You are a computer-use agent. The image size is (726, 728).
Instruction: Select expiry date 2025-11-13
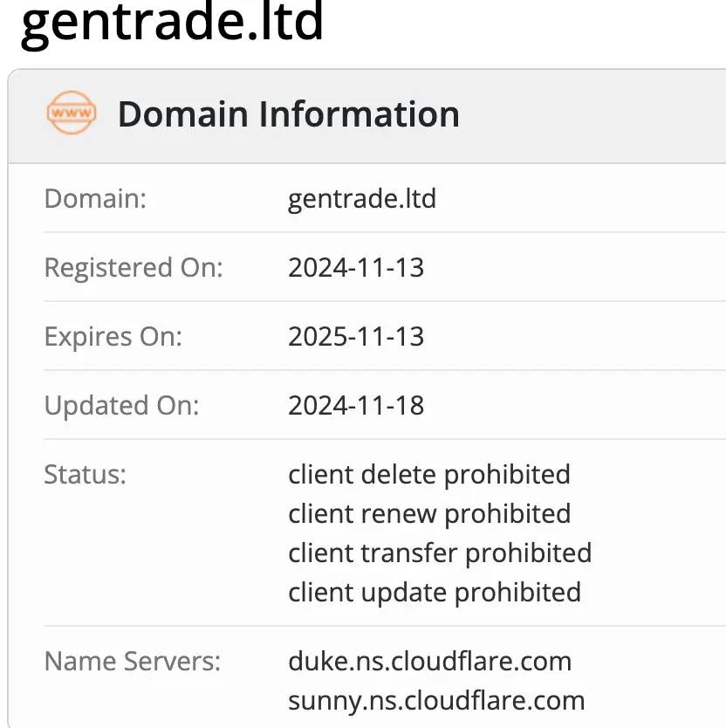pos(356,337)
